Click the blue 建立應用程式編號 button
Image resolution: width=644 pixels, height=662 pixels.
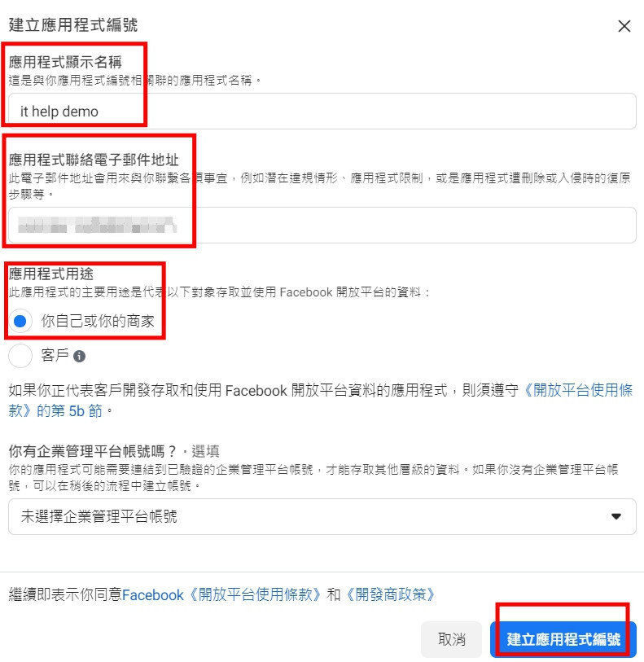pos(563,639)
